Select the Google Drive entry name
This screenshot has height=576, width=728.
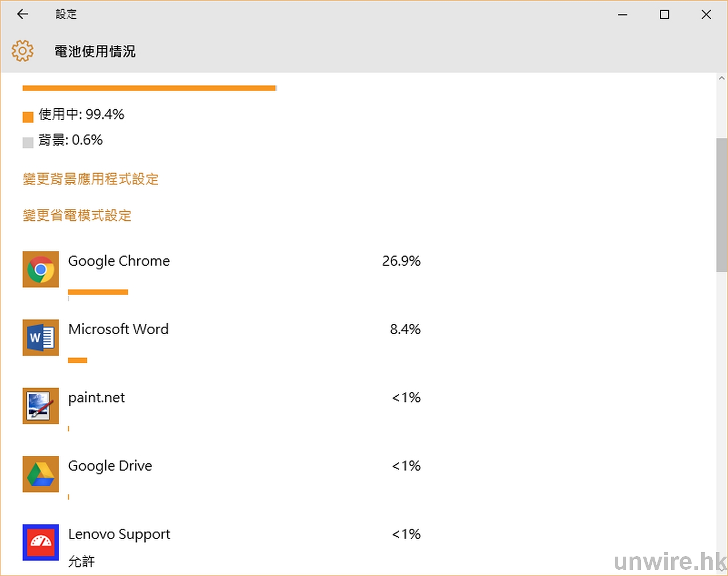pyautogui.click(x=110, y=466)
